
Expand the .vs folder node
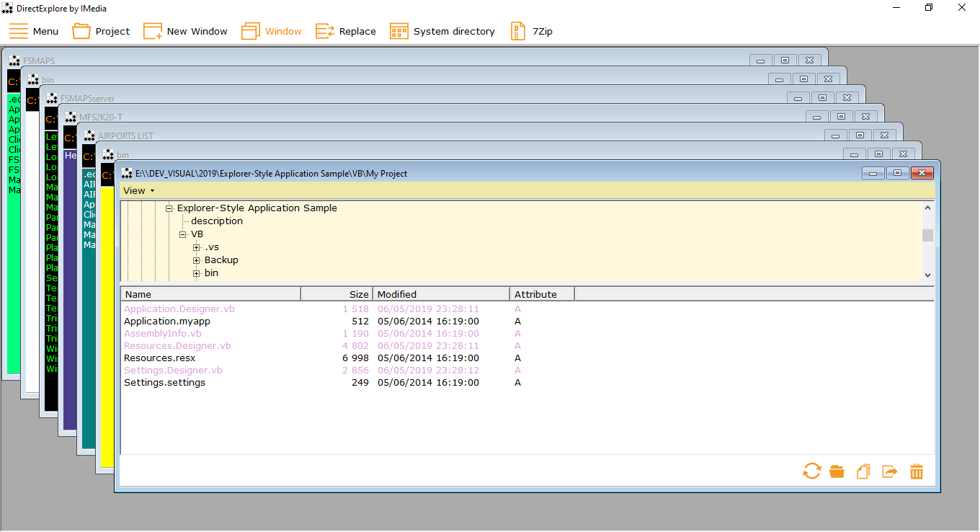coord(196,247)
